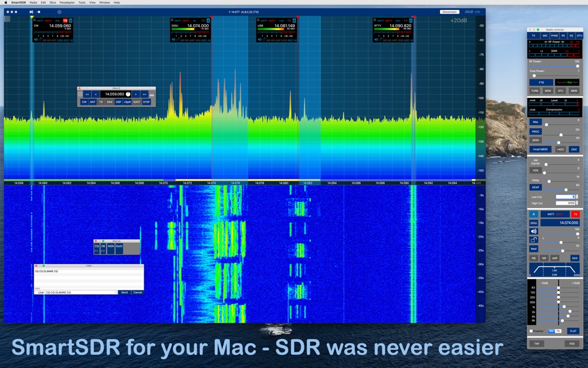
Task: Toggle the ANF button in Radio controls
Action: (555, 258)
